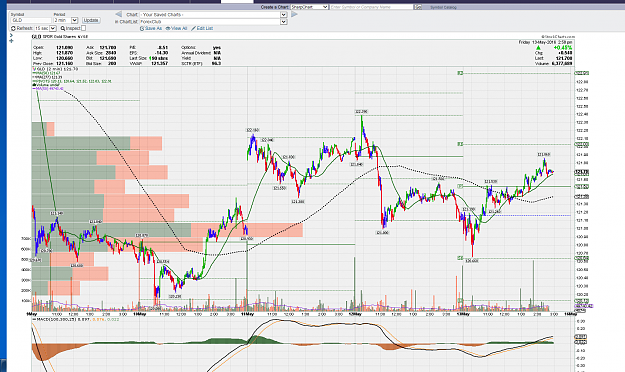Go to next chart with right arrow

click(x=294, y=14)
